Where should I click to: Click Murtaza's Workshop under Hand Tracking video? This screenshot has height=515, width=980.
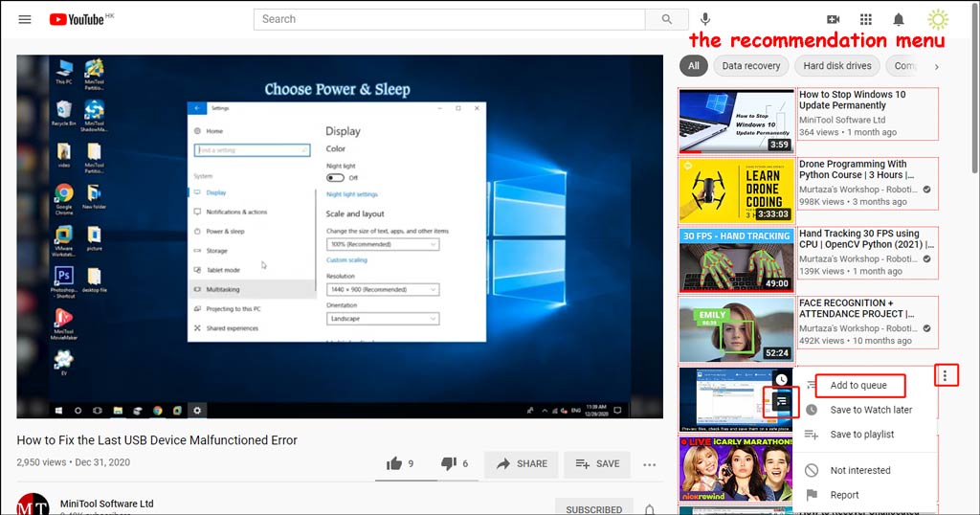click(x=858, y=258)
